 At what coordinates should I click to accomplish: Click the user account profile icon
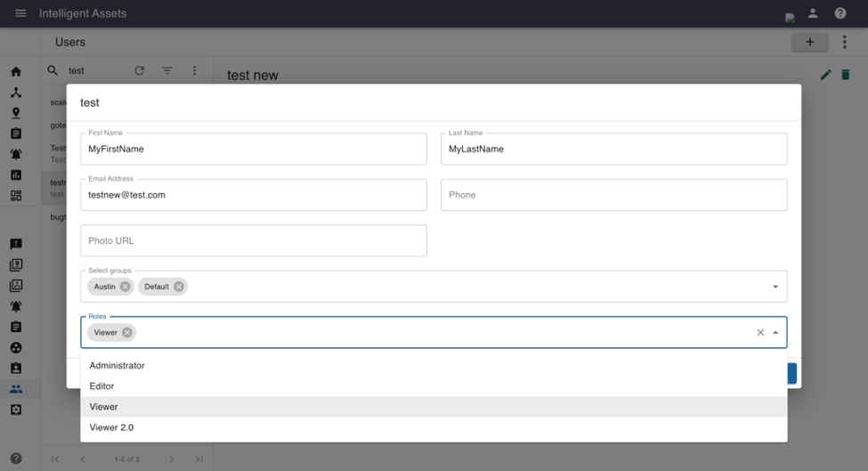813,13
